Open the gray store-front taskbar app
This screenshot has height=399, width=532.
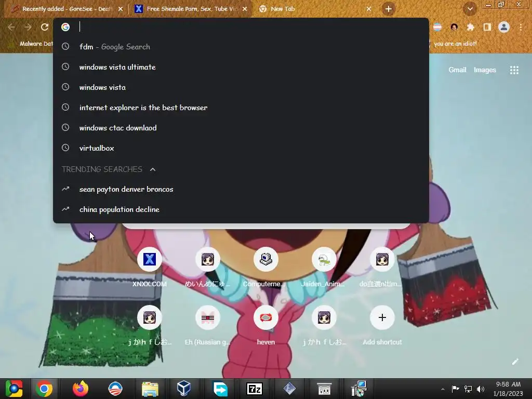(x=324, y=389)
